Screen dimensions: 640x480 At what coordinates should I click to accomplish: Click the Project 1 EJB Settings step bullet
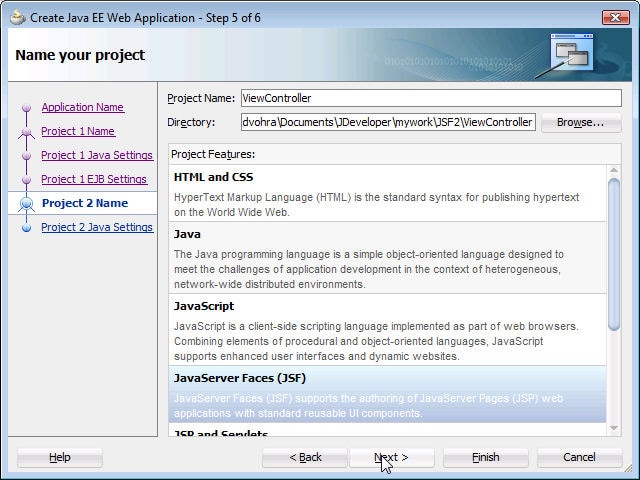click(27, 180)
